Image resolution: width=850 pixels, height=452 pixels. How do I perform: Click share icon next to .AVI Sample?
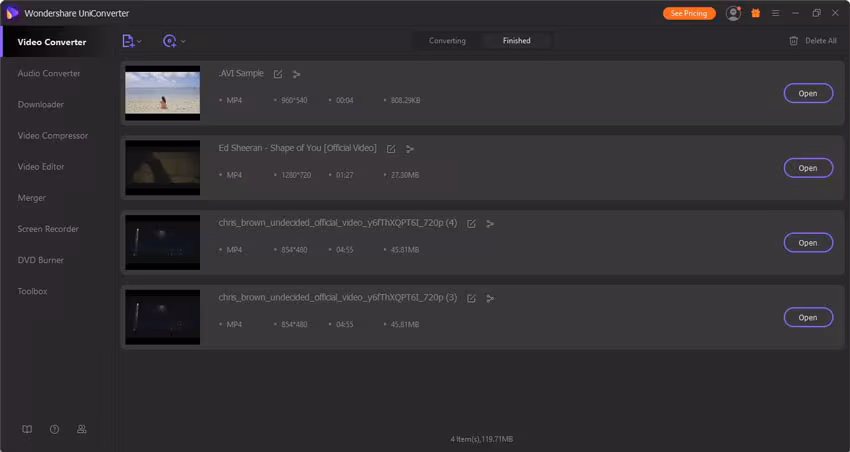tap(296, 74)
